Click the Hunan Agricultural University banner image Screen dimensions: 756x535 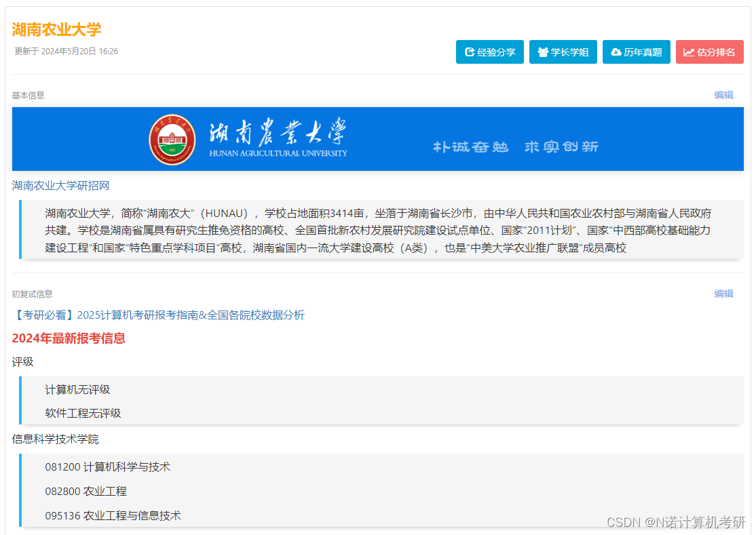tap(377, 139)
